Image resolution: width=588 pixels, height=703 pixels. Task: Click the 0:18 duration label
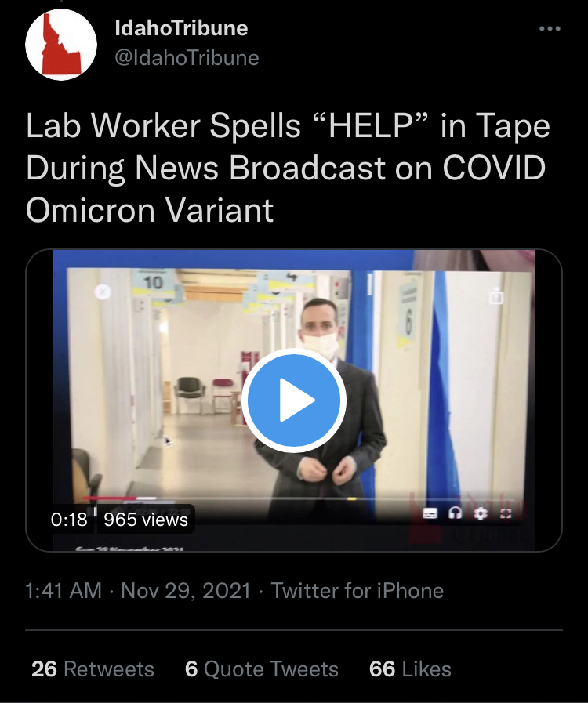[69, 519]
